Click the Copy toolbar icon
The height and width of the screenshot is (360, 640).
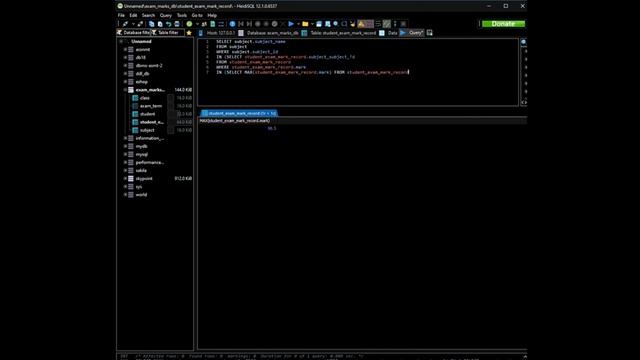(151, 24)
